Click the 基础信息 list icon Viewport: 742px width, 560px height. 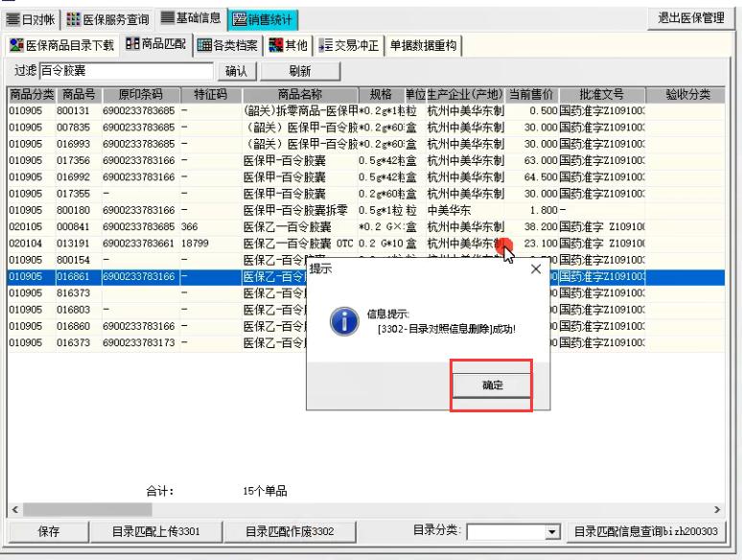tap(168, 17)
